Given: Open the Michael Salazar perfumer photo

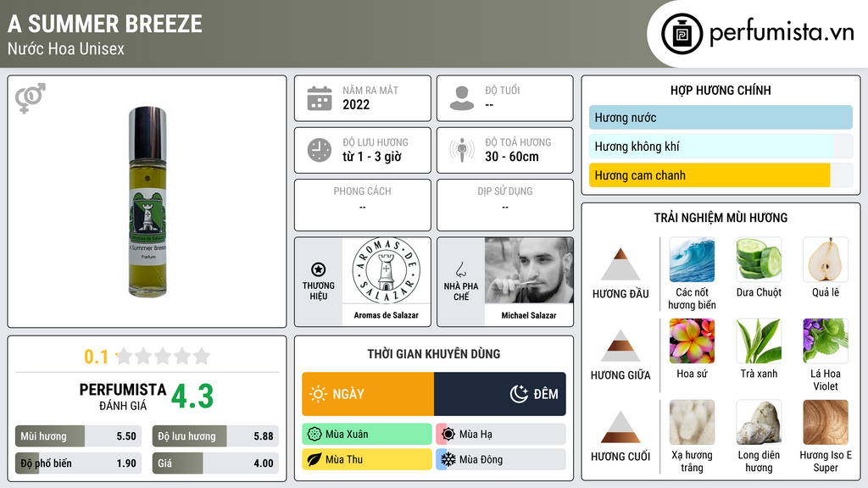Looking at the screenshot, I should [529, 270].
